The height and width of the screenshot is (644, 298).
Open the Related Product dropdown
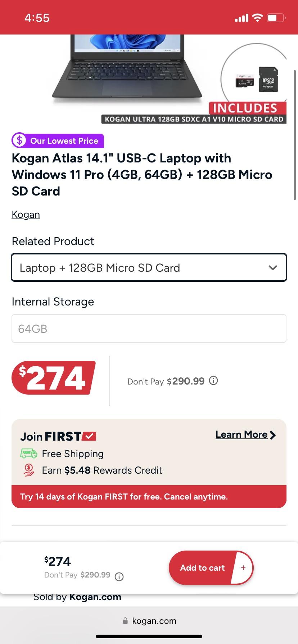coord(149,267)
